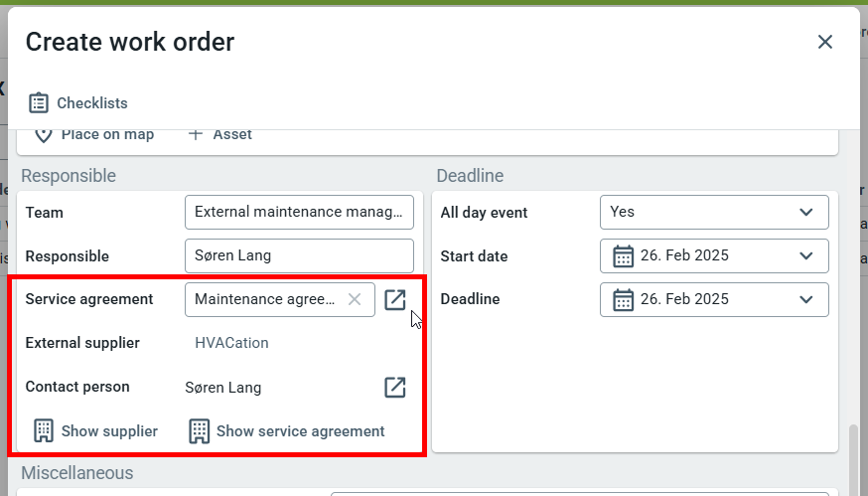Click the Team input field

299,213
